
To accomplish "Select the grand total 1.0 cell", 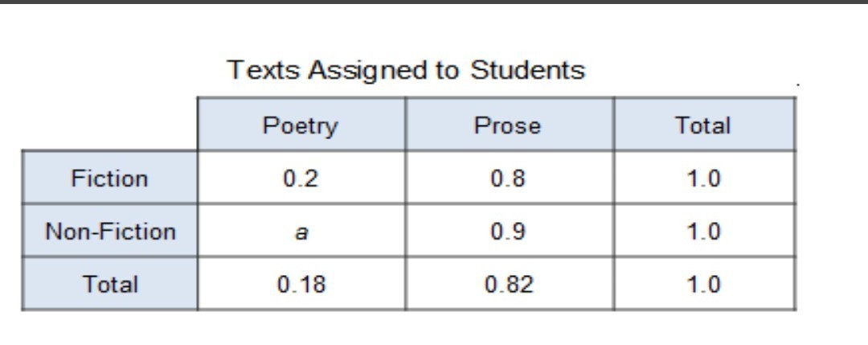I will pyautogui.click(x=705, y=284).
